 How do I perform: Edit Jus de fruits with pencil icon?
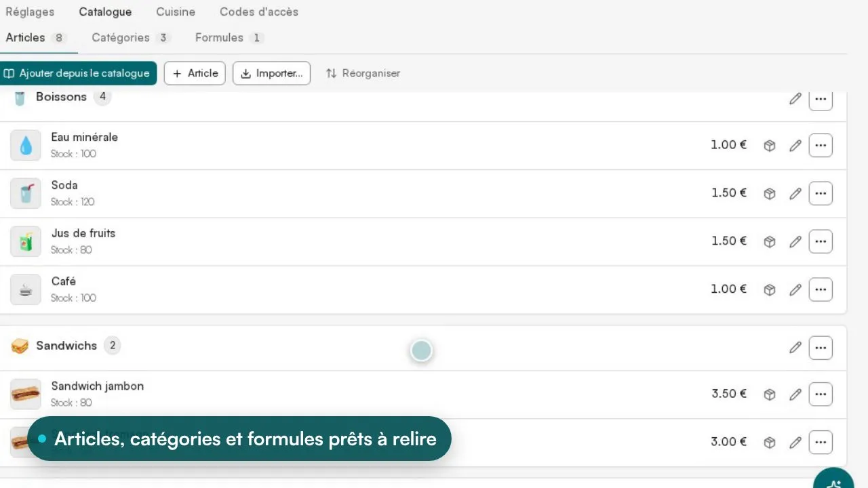point(795,242)
